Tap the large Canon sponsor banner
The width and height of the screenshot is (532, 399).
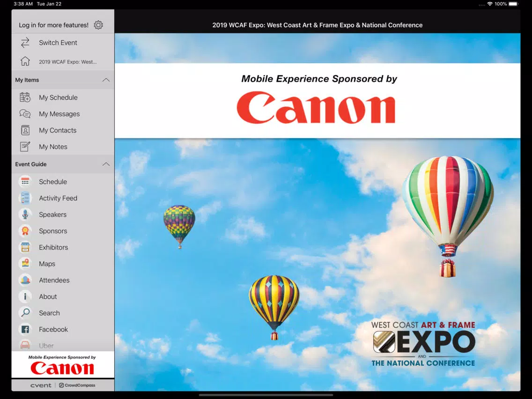[317, 100]
